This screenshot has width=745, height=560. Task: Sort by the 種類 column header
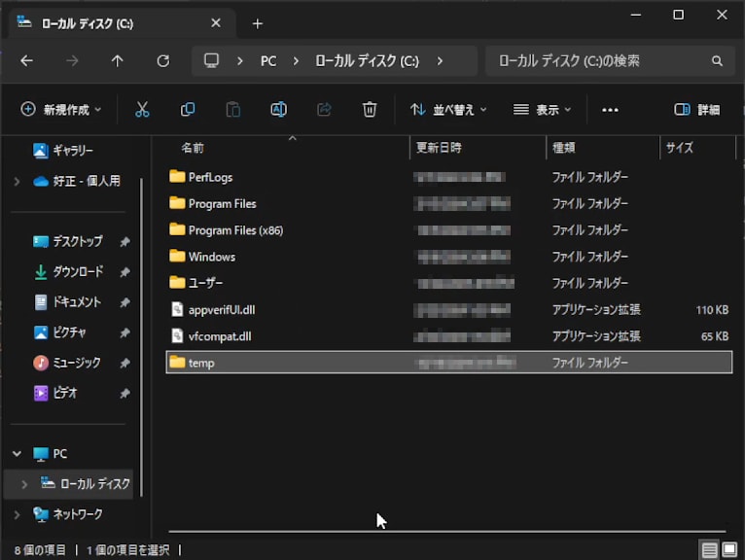(564, 148)
